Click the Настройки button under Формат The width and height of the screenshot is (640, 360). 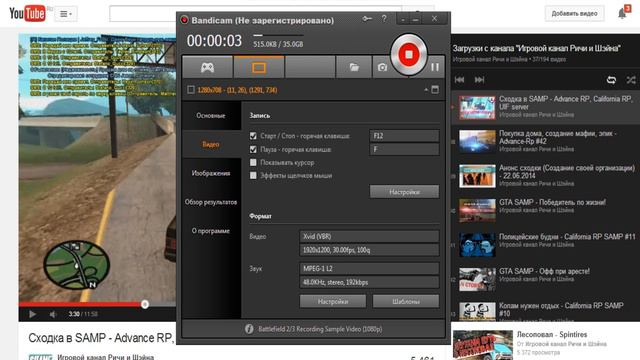click(333, 301)
